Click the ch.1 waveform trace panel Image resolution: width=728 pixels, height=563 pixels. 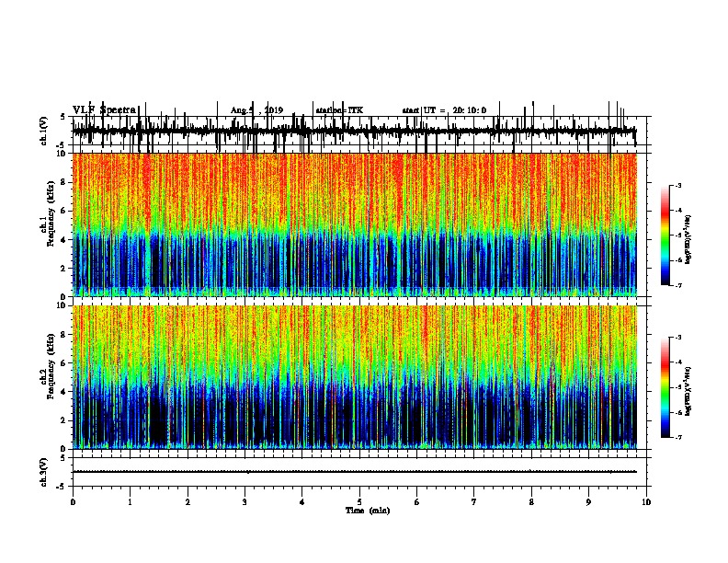pyautogui.click(x=359, y=131)
